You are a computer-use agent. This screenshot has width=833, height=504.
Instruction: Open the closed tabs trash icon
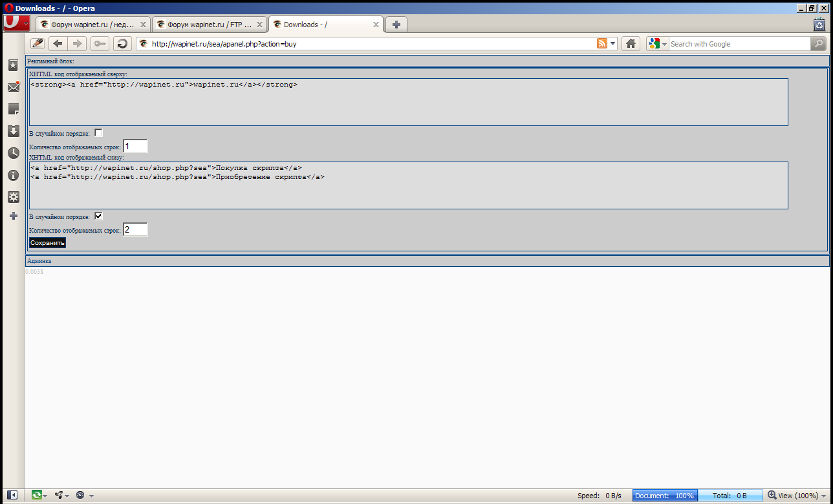819,25
